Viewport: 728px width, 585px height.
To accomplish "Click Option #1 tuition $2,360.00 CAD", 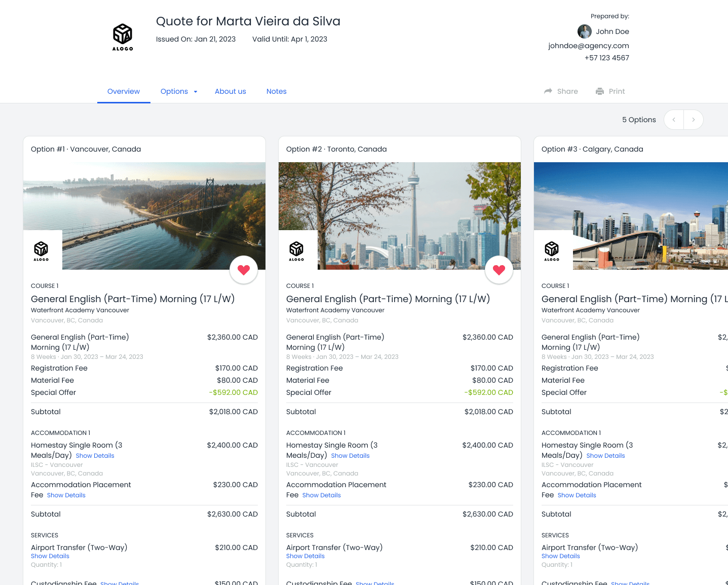I will pos(233,337).
